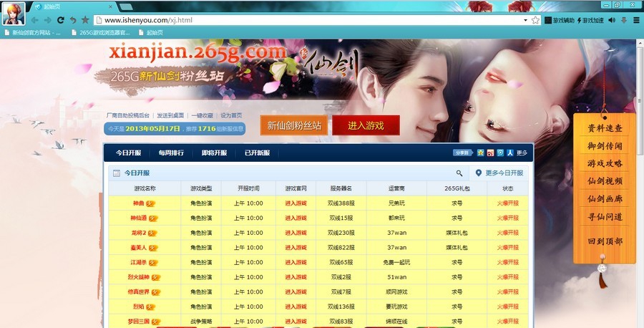
Task: Open 御剑传闻 in side menu
Action: (x=605, y=146)
